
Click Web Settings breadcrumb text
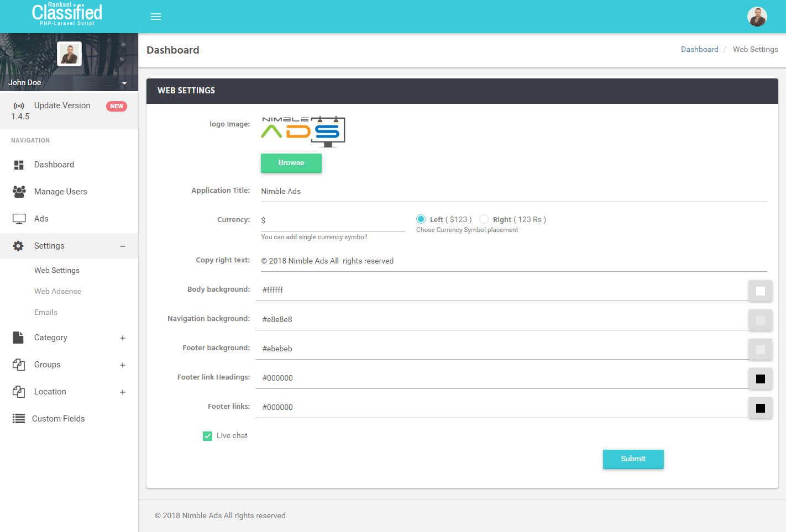[755, 49]
